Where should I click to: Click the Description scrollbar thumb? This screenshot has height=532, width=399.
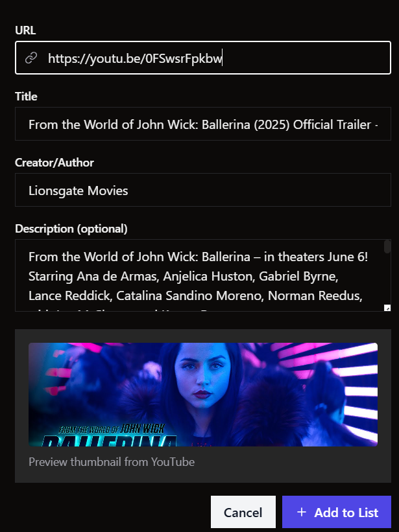(387, 246)
